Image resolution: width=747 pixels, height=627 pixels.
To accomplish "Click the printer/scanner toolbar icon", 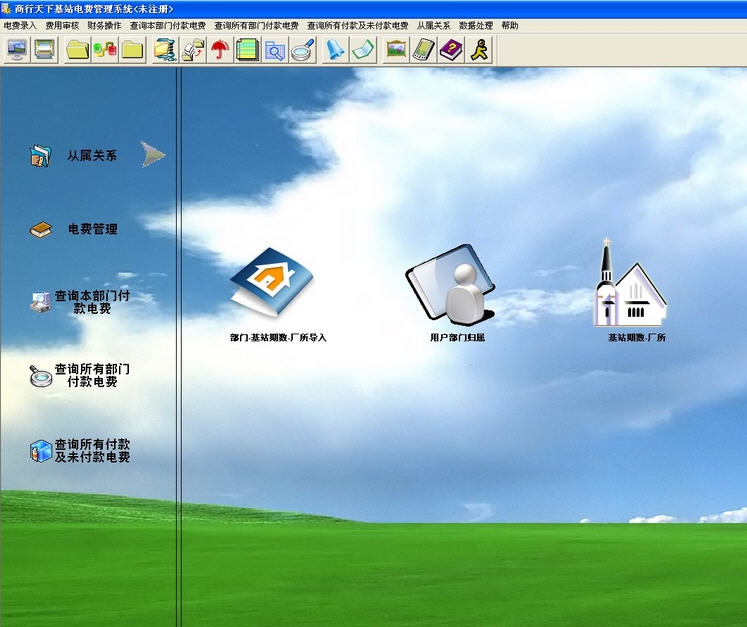I will click(x=44, y=50).
